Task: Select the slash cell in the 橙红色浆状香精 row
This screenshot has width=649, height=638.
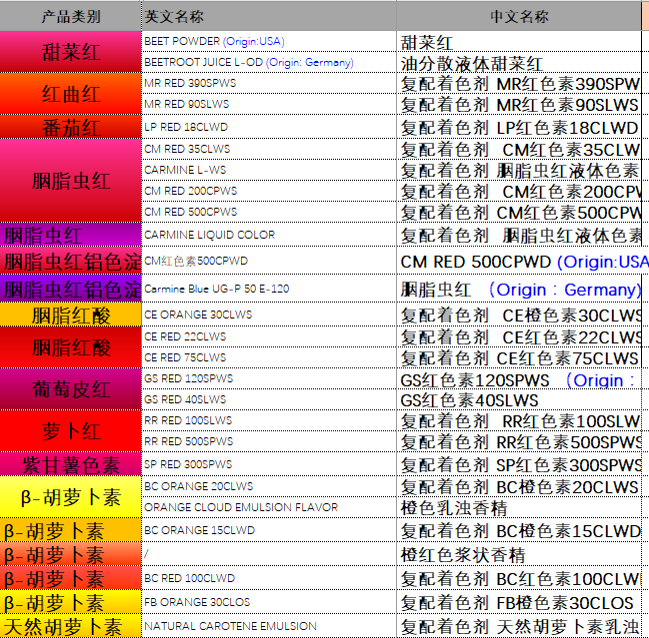Action: coord(269,554)
